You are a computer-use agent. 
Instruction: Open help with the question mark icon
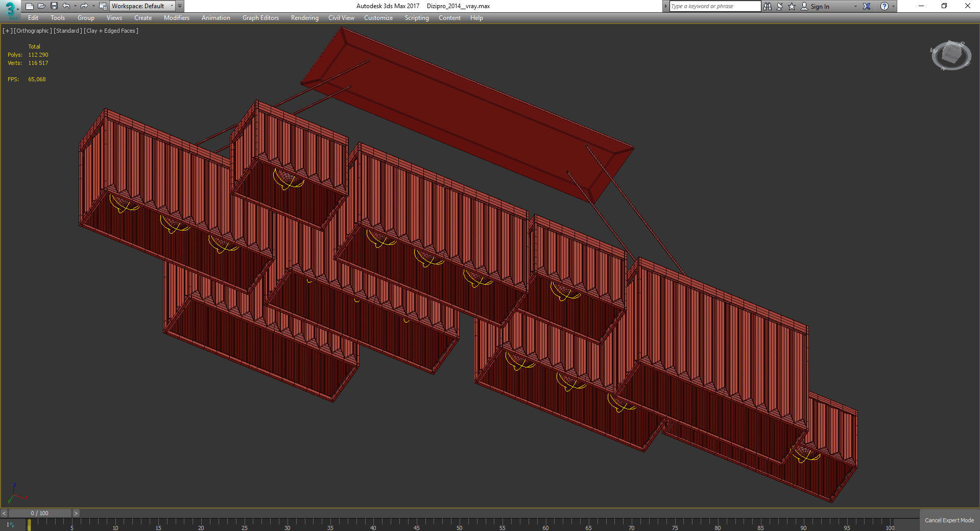(x=885, y=6)
